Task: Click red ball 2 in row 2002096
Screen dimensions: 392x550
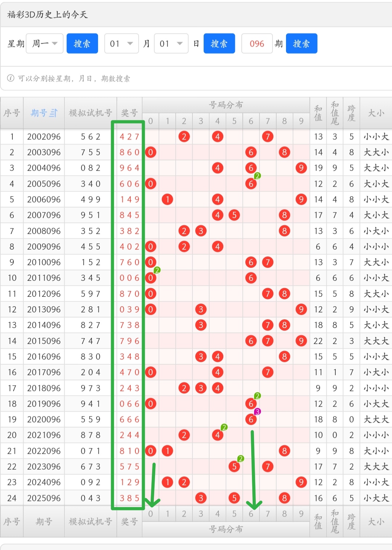Action: point(184,137)
